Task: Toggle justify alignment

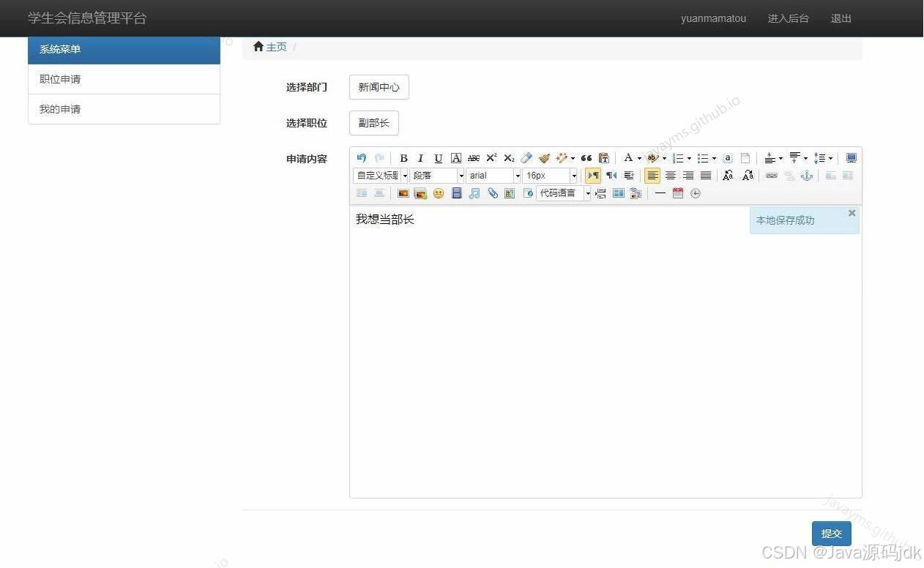Action: [x=705, y=176]
